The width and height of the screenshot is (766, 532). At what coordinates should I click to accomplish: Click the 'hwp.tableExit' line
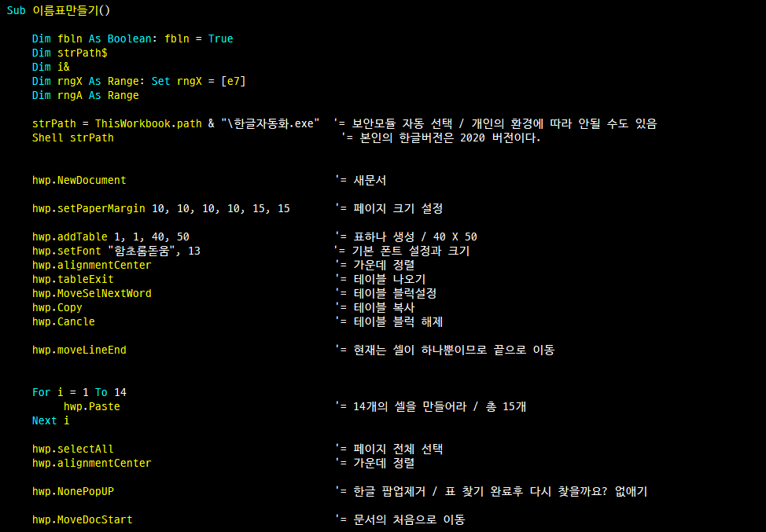(73, 279)
